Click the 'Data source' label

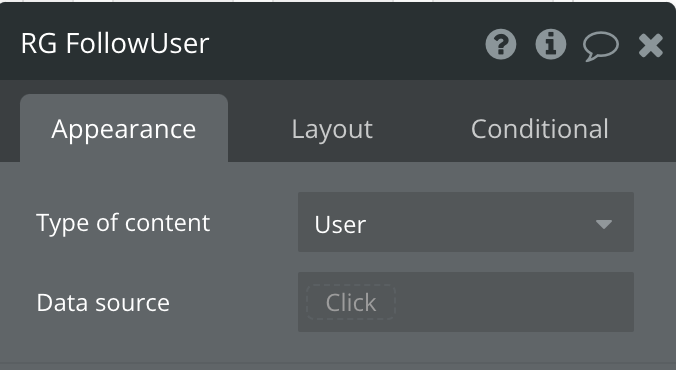pos(103,303)
